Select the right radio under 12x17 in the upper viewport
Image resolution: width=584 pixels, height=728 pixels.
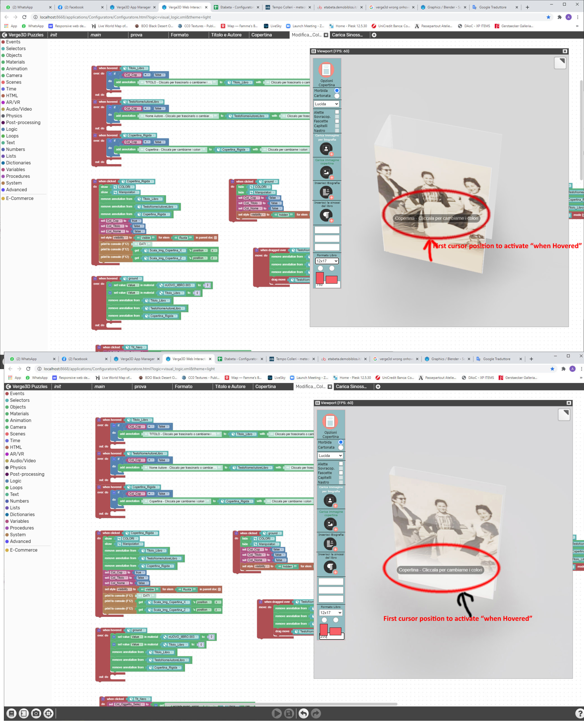click(x=332, y=268)
